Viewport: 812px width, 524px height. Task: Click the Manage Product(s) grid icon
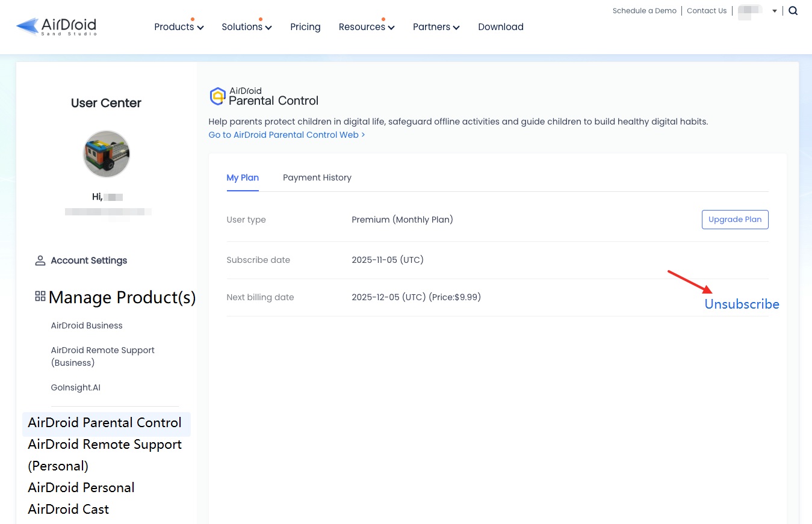point(40,295)
